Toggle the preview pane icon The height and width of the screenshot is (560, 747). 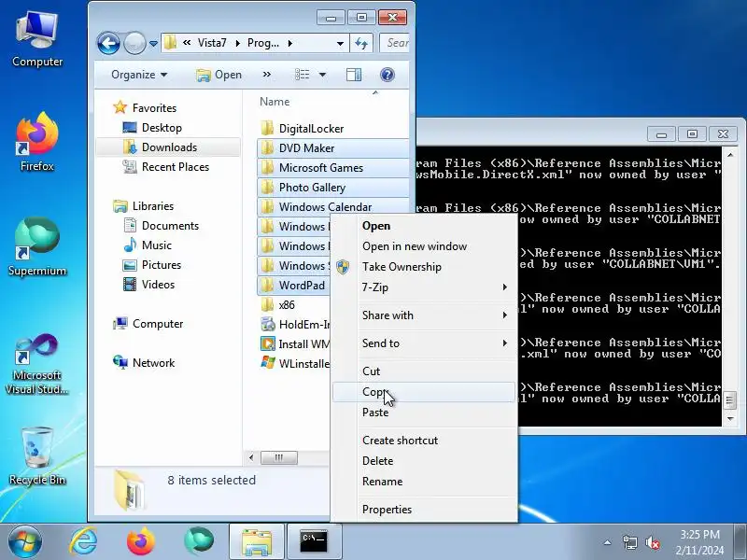pos(354,75)
